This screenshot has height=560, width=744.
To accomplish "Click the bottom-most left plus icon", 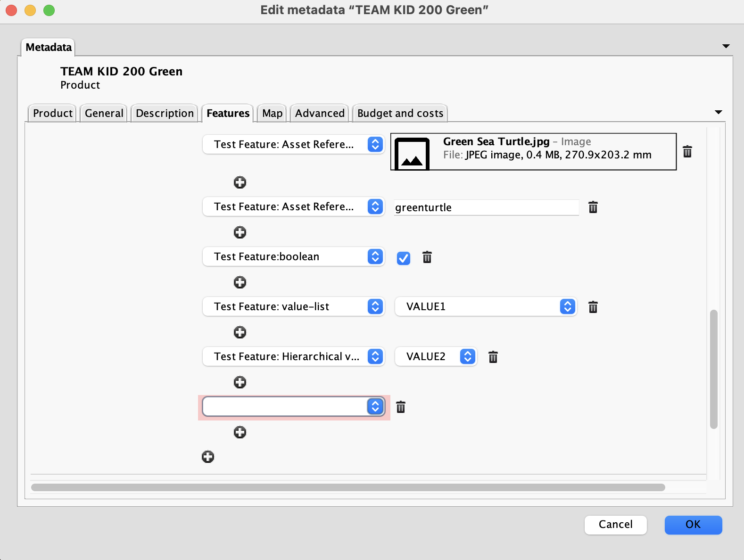I will [x=208, y=457].
